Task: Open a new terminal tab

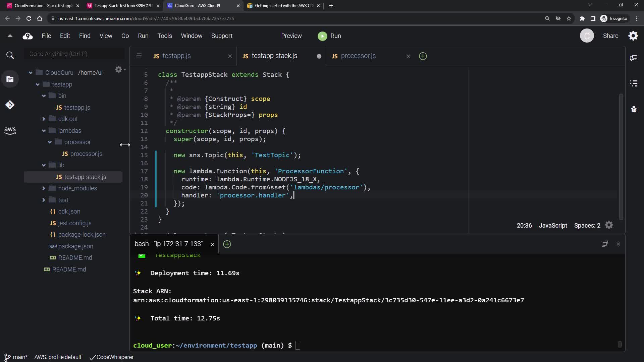Action: click(227, 244)
